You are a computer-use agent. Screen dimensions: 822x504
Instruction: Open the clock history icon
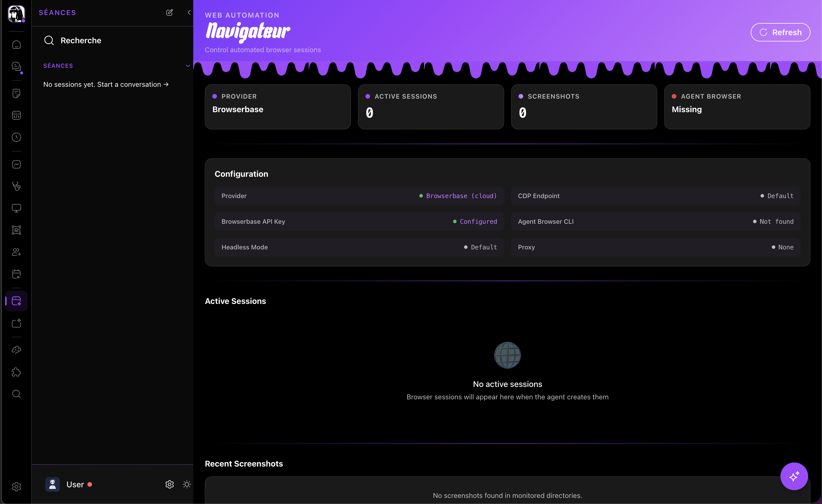pos(16,137)
